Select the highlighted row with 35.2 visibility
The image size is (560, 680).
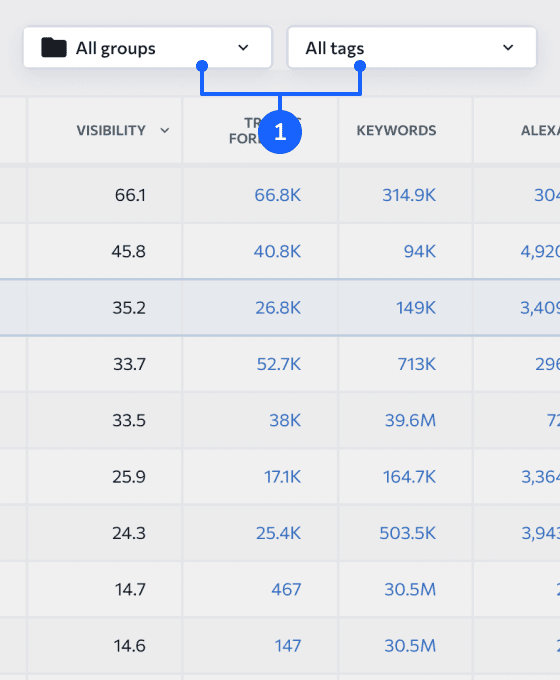(x=280, y=307)
